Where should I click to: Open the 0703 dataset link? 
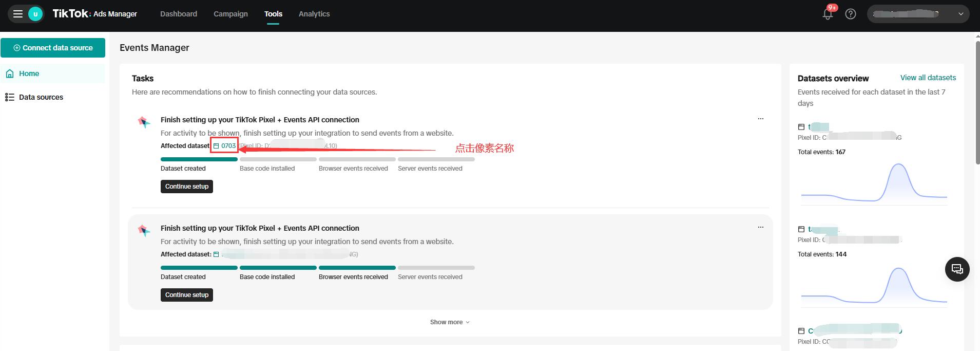pyautogui.click(x=228, y=146)
